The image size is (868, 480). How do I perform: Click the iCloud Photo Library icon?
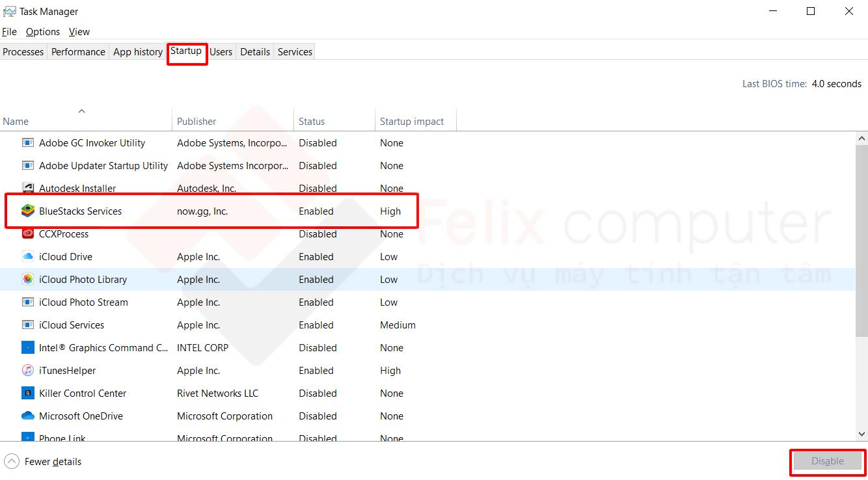pyautogui.click(x=27, y=280)
